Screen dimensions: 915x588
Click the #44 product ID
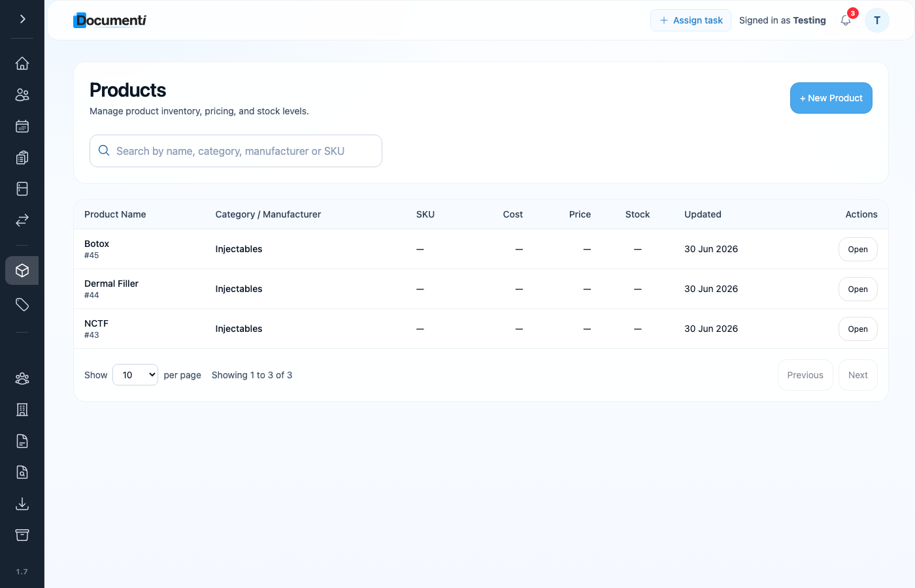(91, 295)
